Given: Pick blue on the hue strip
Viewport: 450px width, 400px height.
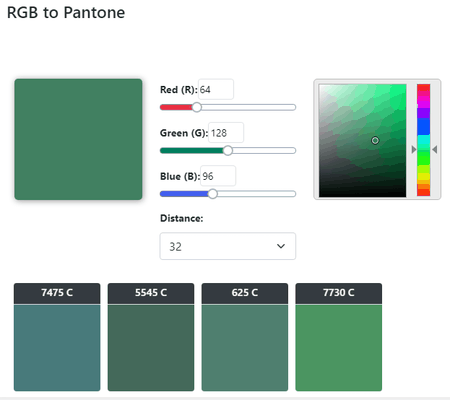Looking at the screenshot, I should 424,126.
